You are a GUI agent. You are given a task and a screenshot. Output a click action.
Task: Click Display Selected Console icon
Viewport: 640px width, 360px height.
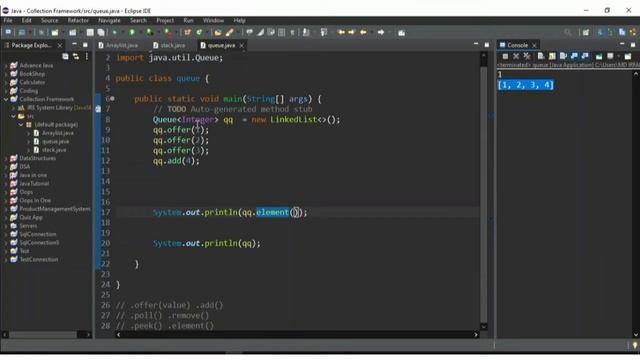tap(610, 56)
